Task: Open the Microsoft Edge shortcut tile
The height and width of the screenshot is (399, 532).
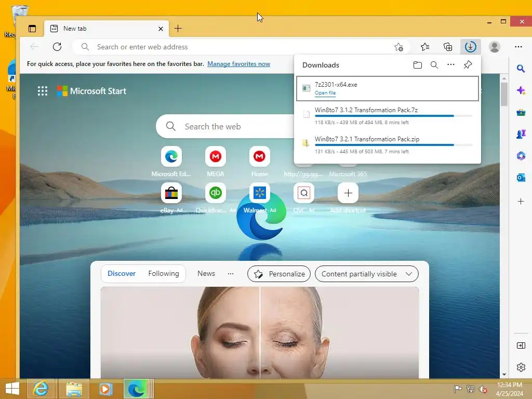Action: 171,156
